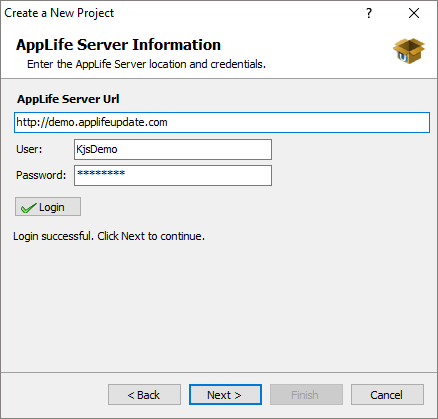Focus the AppLife Server Url field
The height and width of the screenshot is (419, 438).
(x=222, y=122)
